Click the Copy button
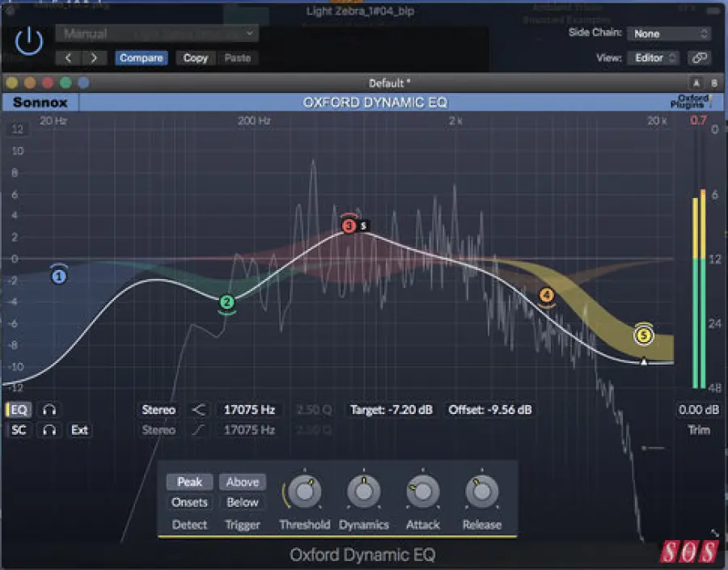The height and width of the screenshot is (570, 728). (x=195, y=57)
